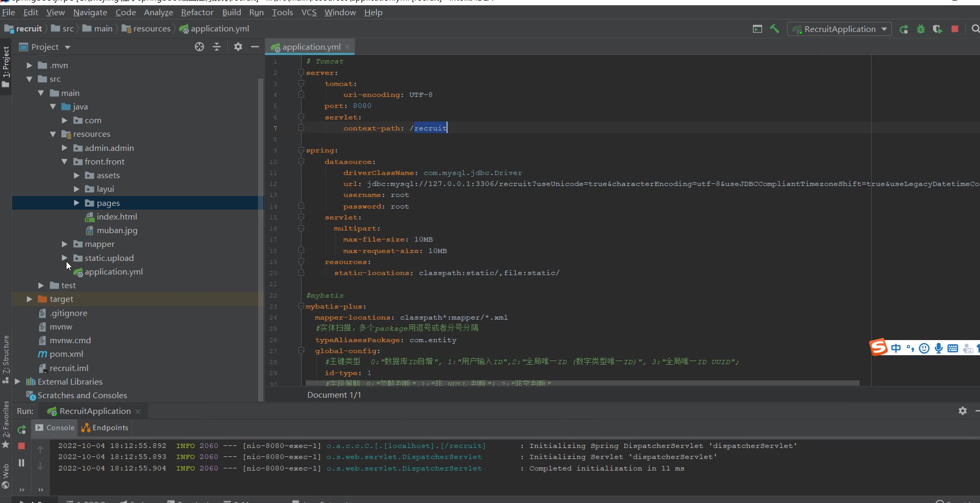
Task: Toggle the Project tool window sidebar button
Action: tap(6, 65)
